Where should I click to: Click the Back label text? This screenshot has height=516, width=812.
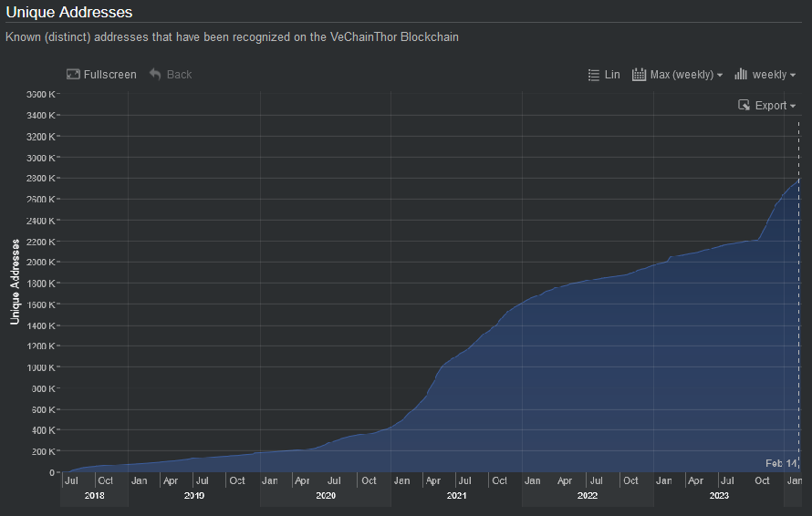click(179, 75)
